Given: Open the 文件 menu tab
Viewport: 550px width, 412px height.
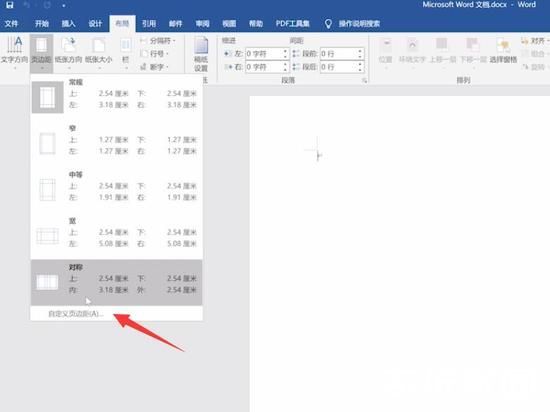Looking at the screenshot, I should coord(11,23).
